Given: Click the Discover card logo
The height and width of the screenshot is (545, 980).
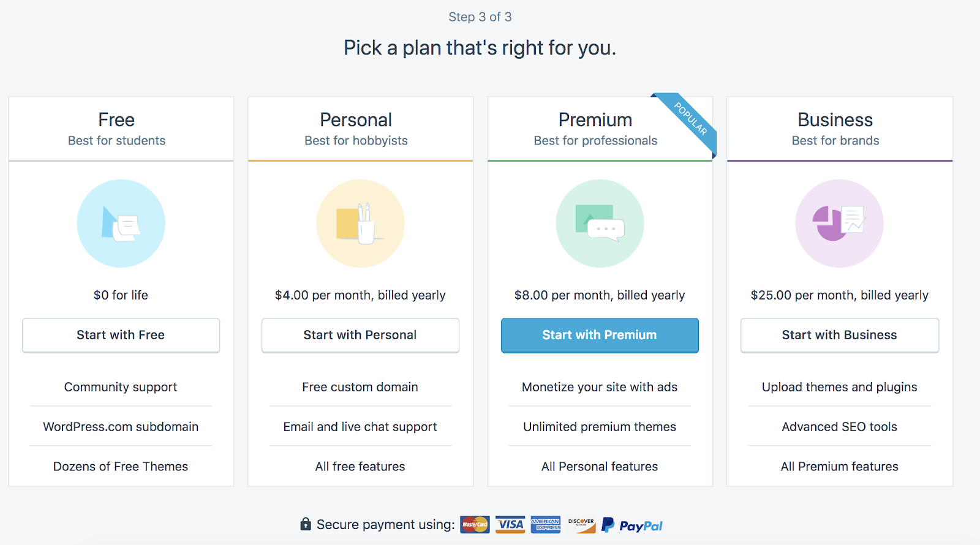Looking at the screenshot, I should (x=581, y=525).
